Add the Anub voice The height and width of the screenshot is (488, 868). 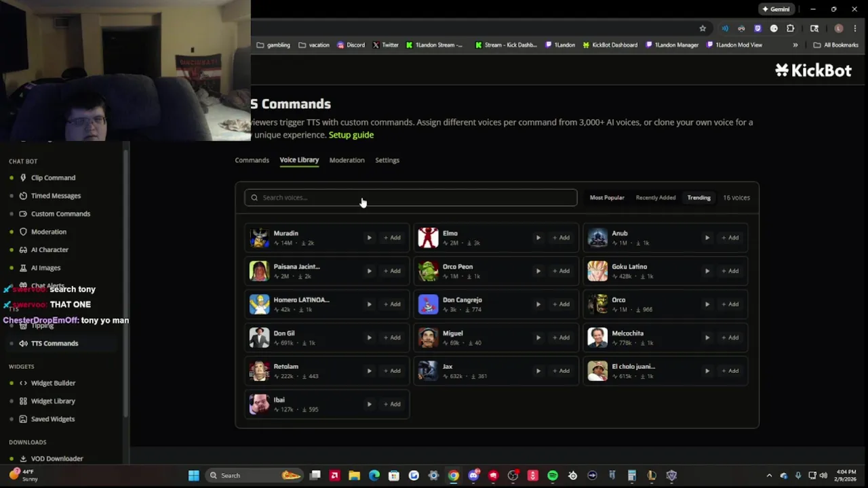point(730,238)
